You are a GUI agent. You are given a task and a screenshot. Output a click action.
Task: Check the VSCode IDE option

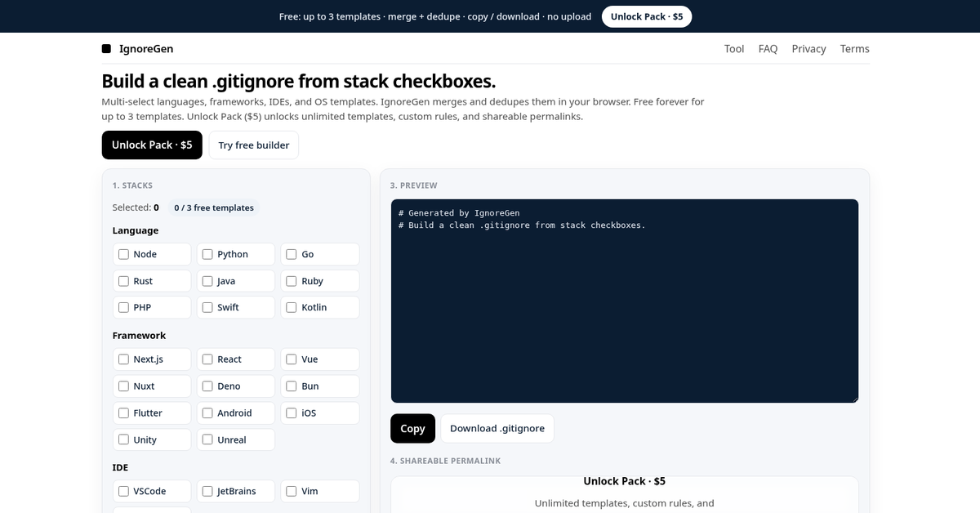124,491
